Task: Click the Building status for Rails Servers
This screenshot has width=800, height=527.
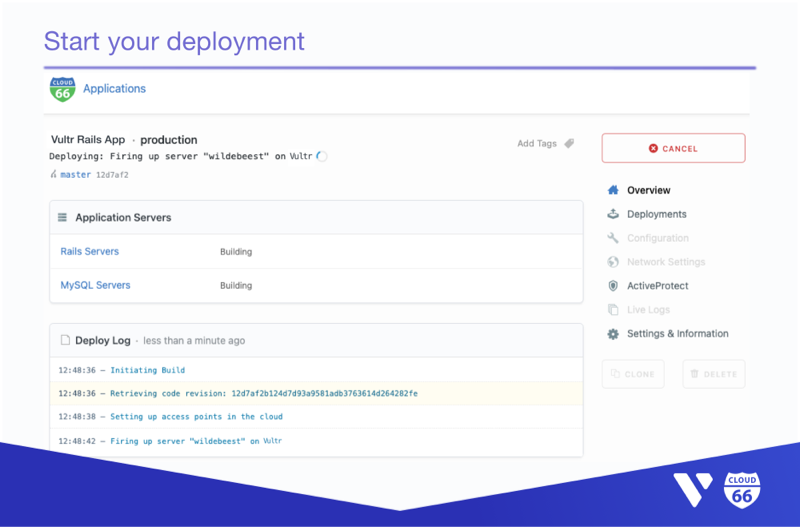Action: (x=236, y=252)
